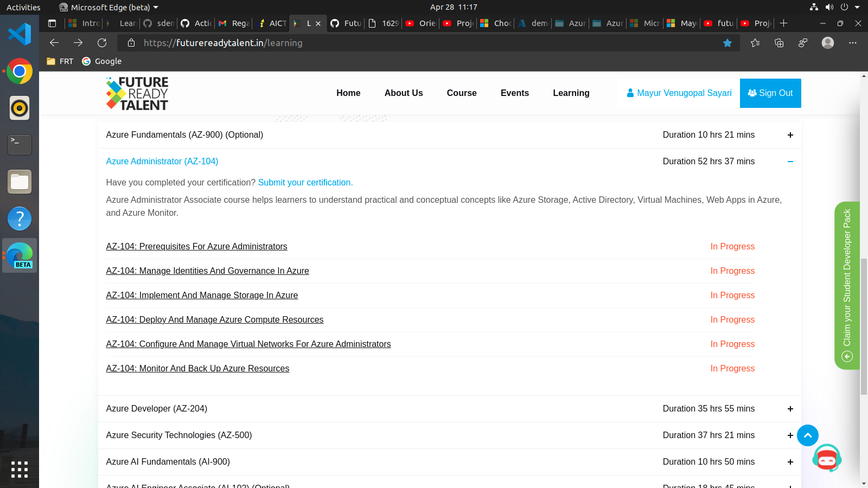Open the Submit your certification link
The height and width of the screenshot is (488, 868).
pyautogui.click(x=305, y=182)
